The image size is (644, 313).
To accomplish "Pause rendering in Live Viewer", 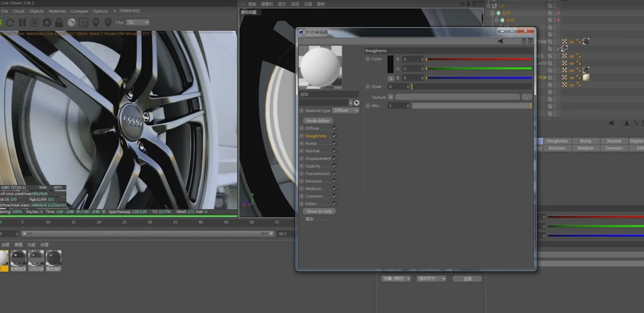I will (22, 23).
